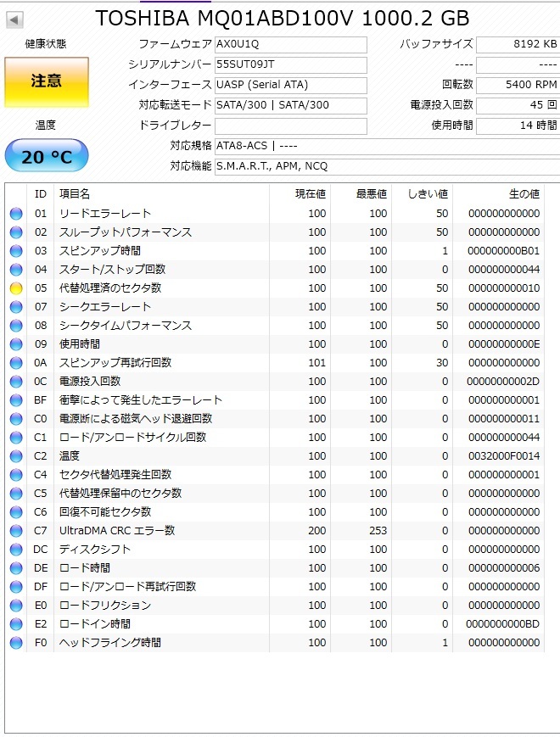This screenshot has height=737, width=560.
Task: Click the serial number field 55SUT09JT
Action: coord(290,64)
